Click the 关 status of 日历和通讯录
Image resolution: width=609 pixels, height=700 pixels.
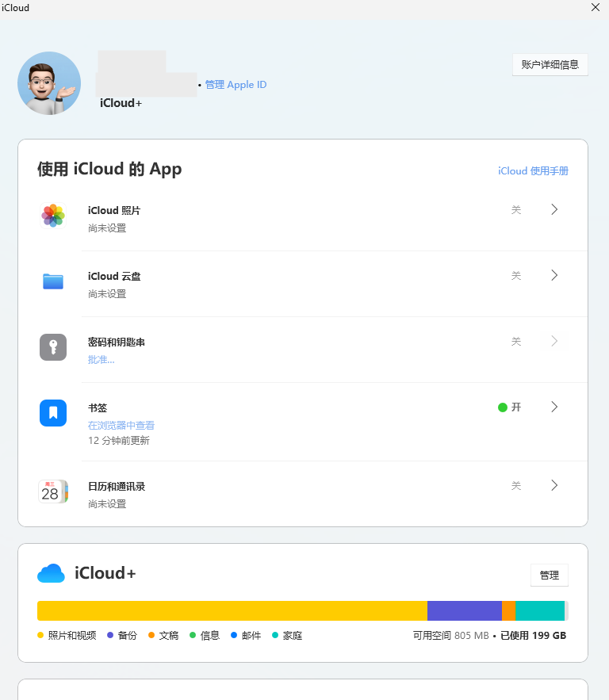[x=516, y=486]
